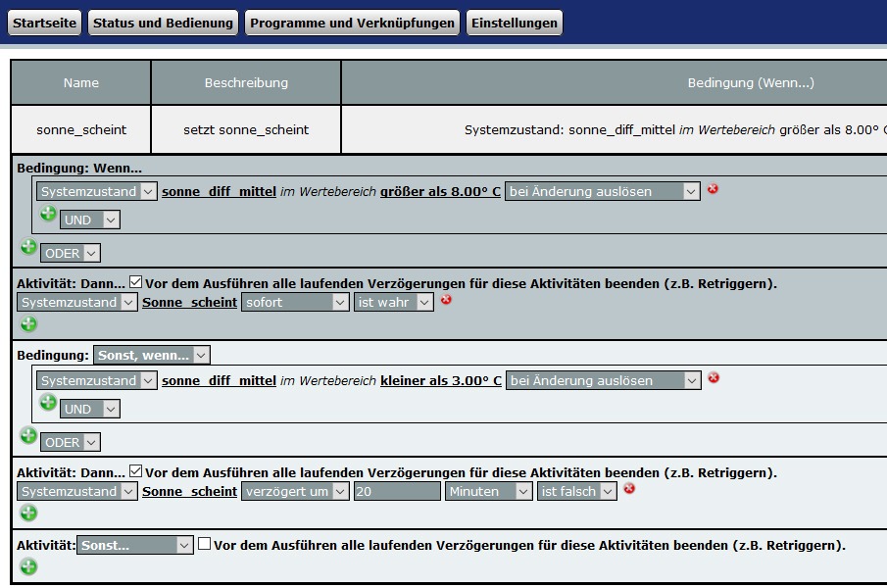
Task: Add UND condition under kleiner als 3.00° row
Action: 48,403
